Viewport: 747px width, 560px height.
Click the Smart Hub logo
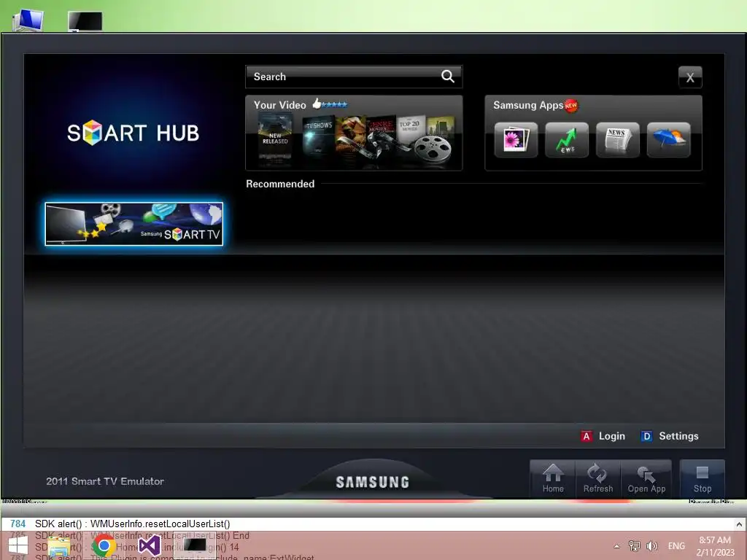[x=133, y=133]
